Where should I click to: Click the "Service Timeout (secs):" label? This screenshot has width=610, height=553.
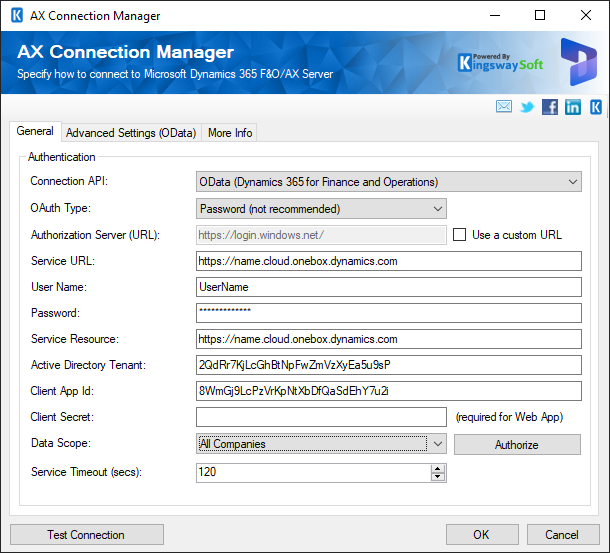(86, 472)
